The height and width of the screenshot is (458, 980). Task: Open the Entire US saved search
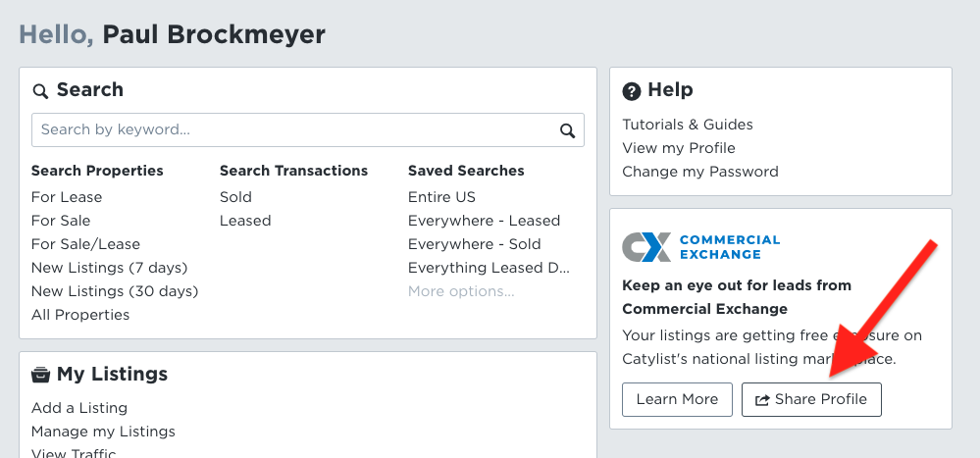coord(441,197)
